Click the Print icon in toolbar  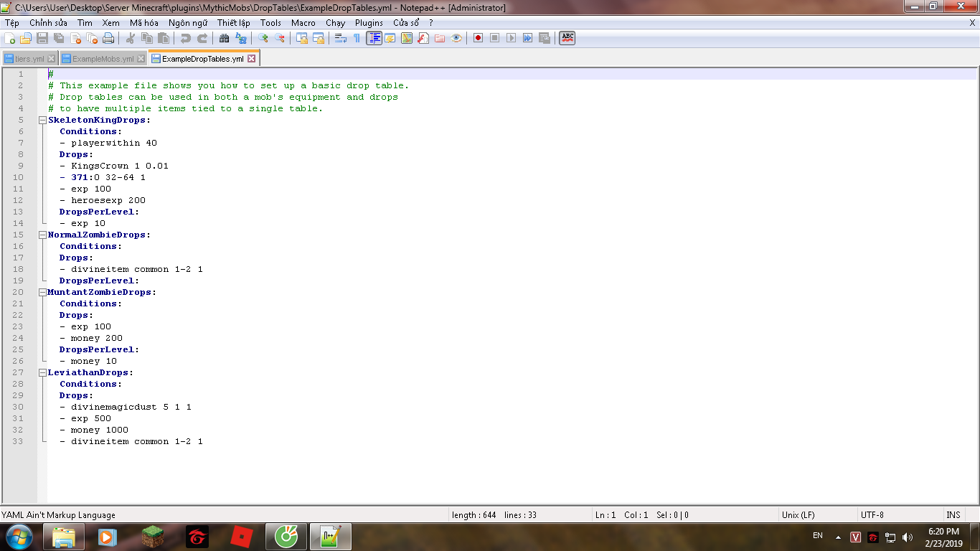[108, 38]
